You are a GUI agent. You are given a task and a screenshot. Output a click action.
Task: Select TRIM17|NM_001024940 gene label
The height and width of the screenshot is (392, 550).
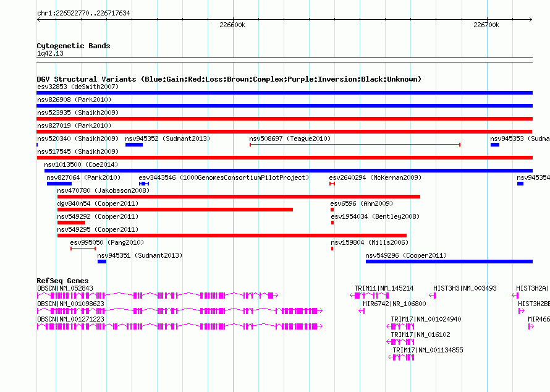pos(426,320)
